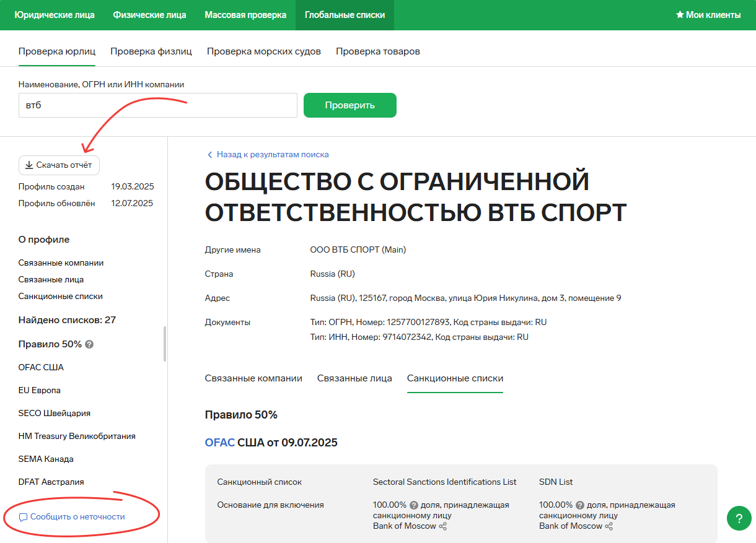Click the star icon beside Мои клиенты

[x=680, y=15]
